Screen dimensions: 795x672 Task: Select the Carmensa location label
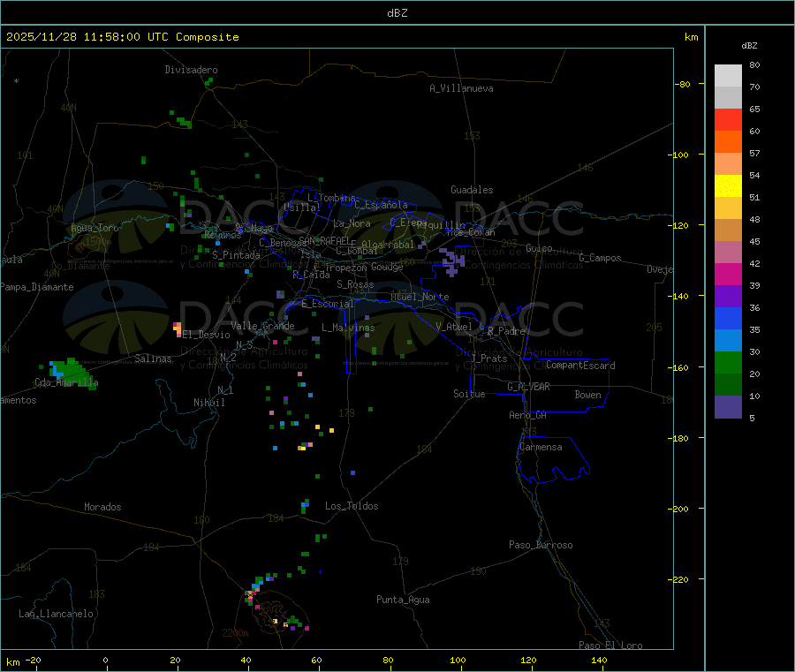pyautogui.click(x=541, y=447)
